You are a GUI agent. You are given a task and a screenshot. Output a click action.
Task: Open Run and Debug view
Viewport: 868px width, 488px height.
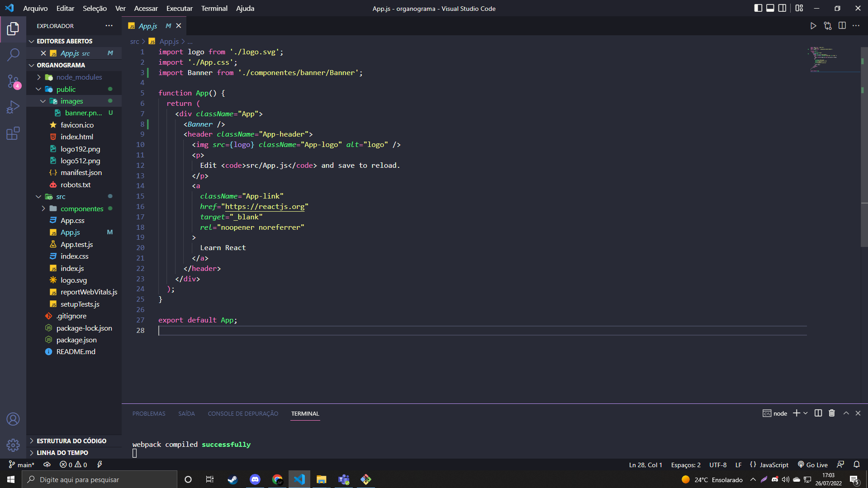[13, 107]
